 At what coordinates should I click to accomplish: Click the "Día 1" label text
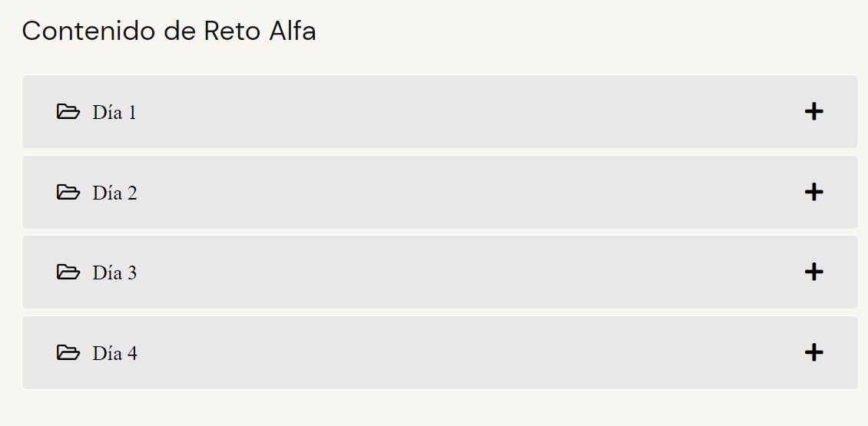tap(114, 113)
